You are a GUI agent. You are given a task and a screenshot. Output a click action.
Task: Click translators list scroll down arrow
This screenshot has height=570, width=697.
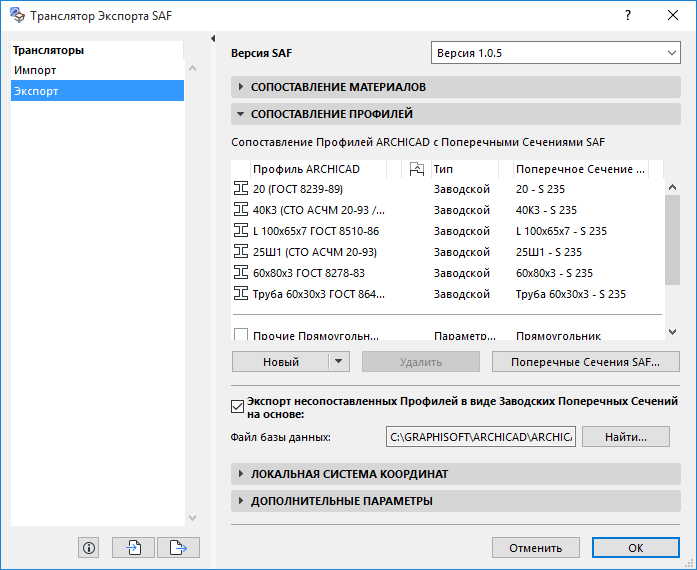pos(192,518)
